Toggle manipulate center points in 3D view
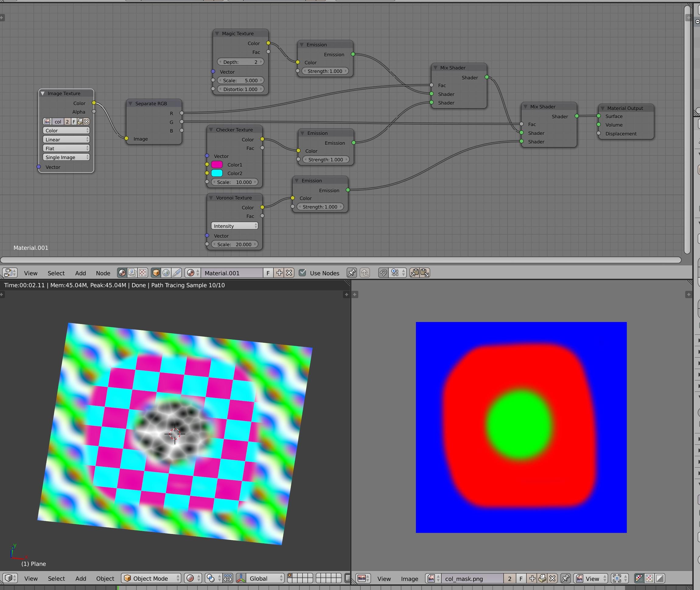Screen dimensions: 700x590 click(228, 578)
